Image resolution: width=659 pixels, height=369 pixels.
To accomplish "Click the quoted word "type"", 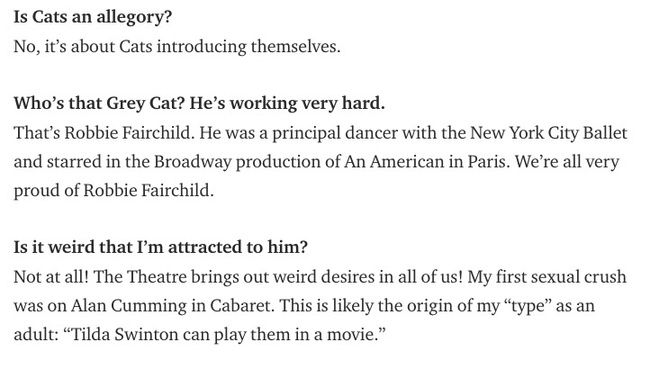I will (x=527, y=306).
